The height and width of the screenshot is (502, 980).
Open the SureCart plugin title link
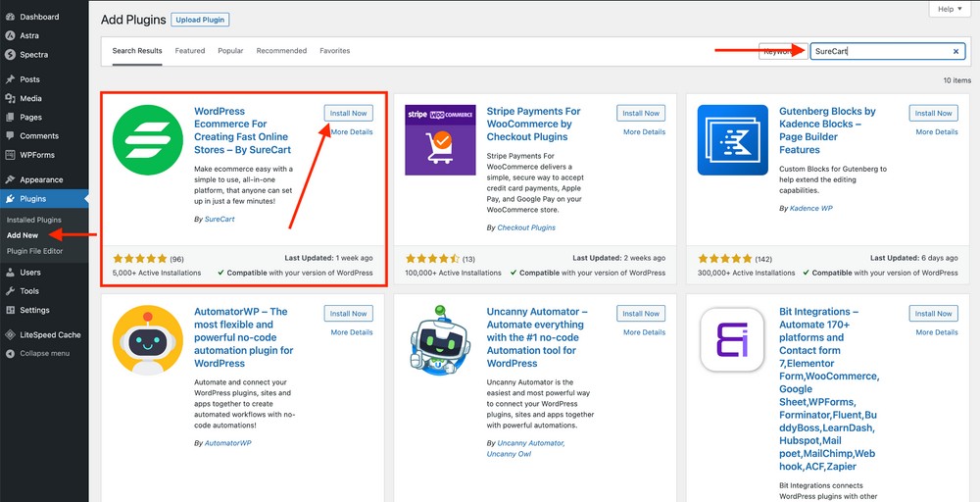(242, 130)
